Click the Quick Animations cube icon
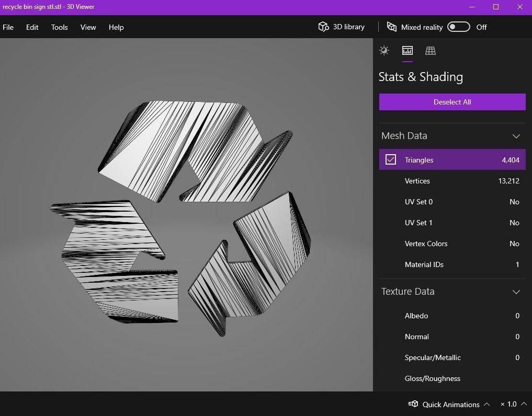 point(413,404)
